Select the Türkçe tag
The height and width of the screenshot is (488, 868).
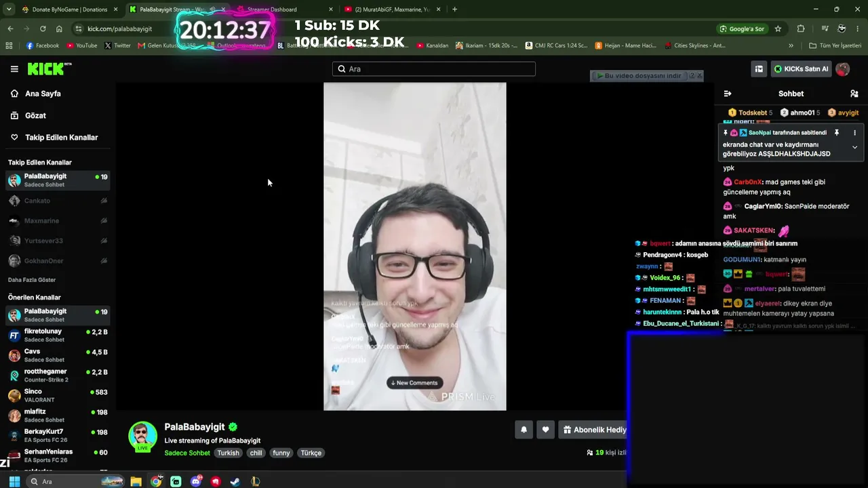(311, 453)
